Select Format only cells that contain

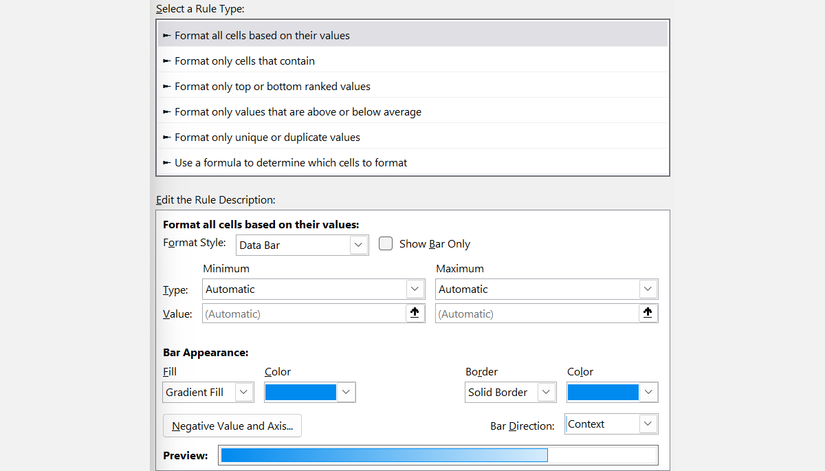point(247,61)
